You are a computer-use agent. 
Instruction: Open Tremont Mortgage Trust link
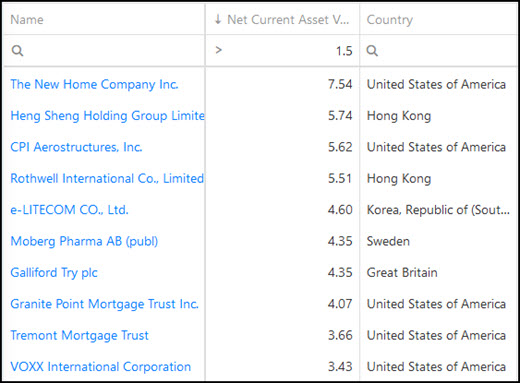coord(79,335)
